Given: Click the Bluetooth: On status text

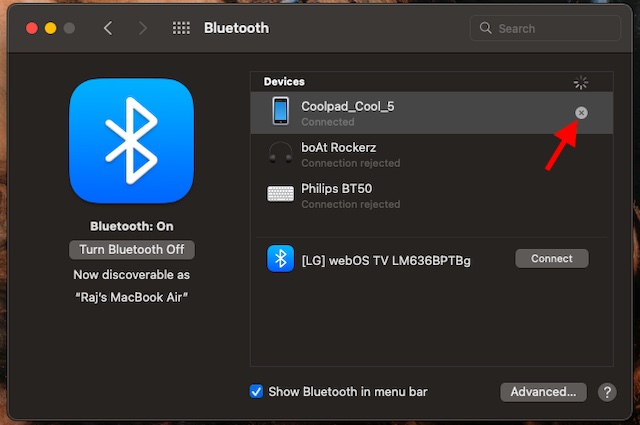Looking at the screenshot, I should (131, 226).
